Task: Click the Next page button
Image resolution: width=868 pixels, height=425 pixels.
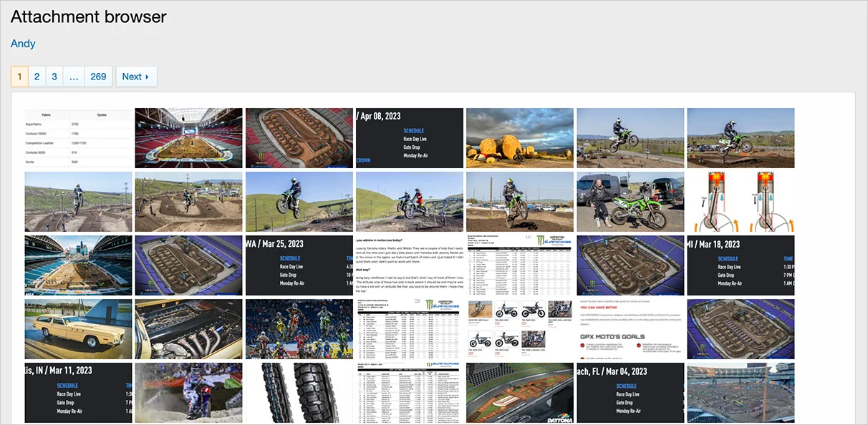Action: tap(135, 77)
